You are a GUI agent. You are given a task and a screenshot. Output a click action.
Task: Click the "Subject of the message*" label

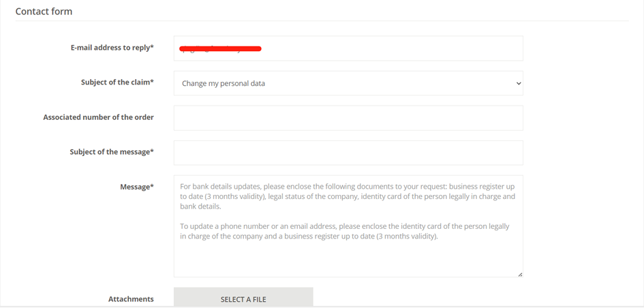click(x=112, y=152)
